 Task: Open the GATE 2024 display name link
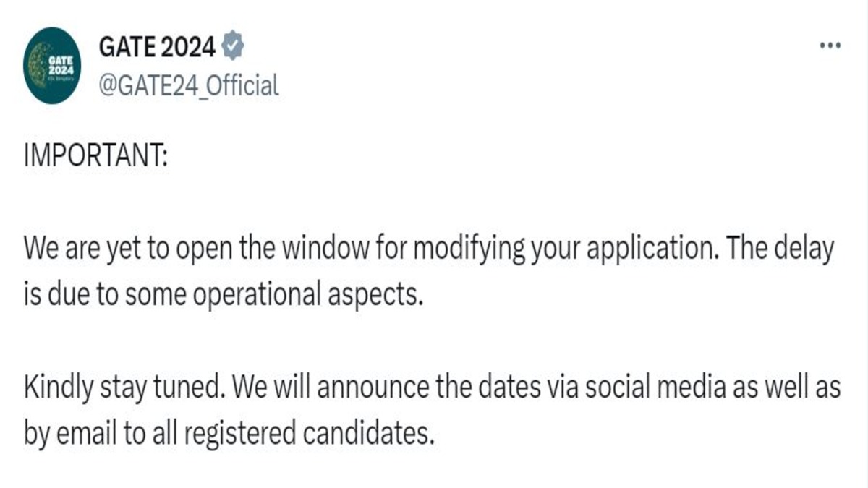coord(156,48)
